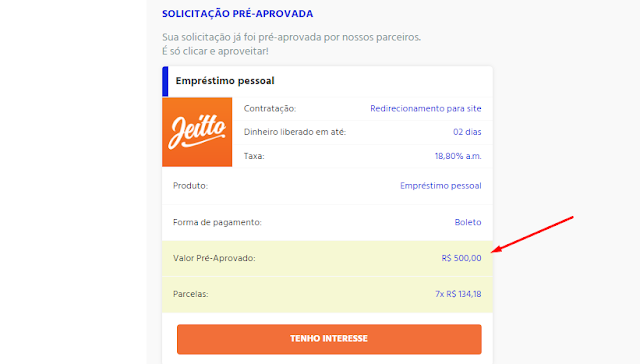Click the Jeitto logo image

pyautogui.click(x=197, y=132)
